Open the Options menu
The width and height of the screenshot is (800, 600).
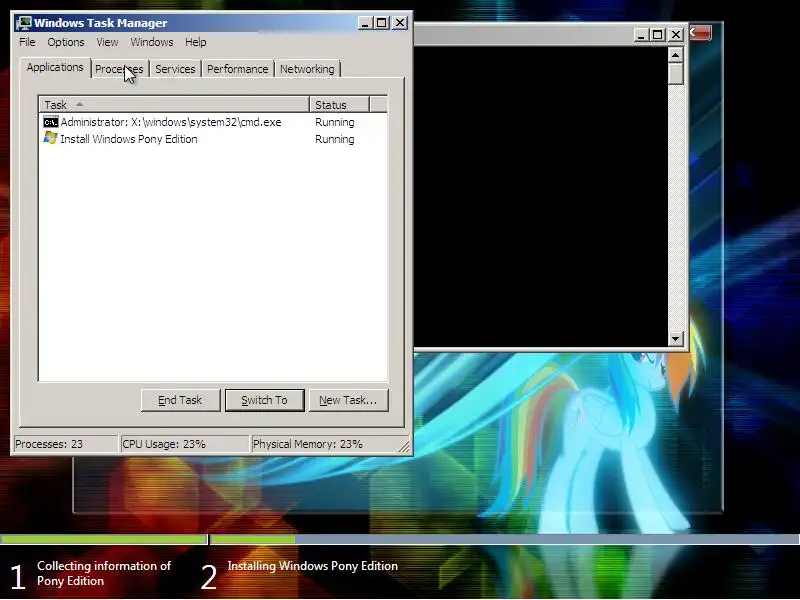66,42
